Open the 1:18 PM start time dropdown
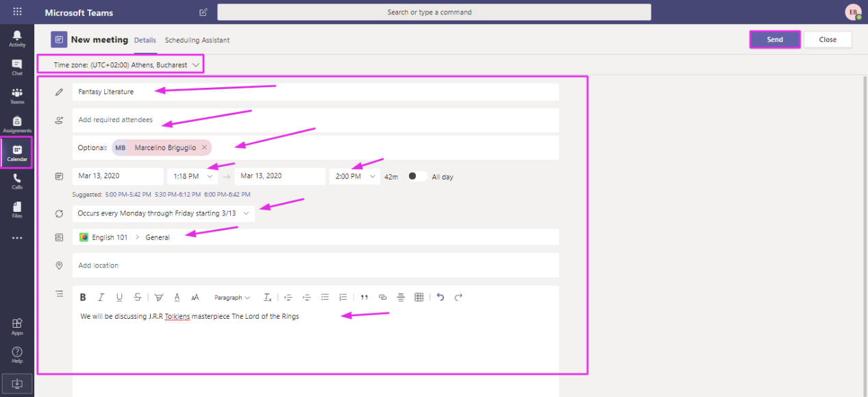 pyautogui.click(x=193, y=176)
